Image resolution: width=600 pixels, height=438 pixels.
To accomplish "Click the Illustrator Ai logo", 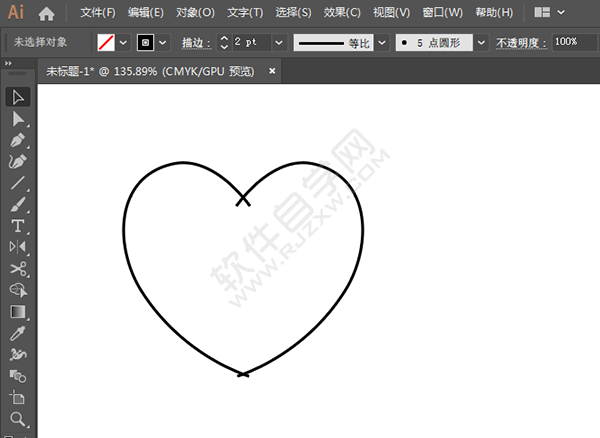I will click(16, 12).
